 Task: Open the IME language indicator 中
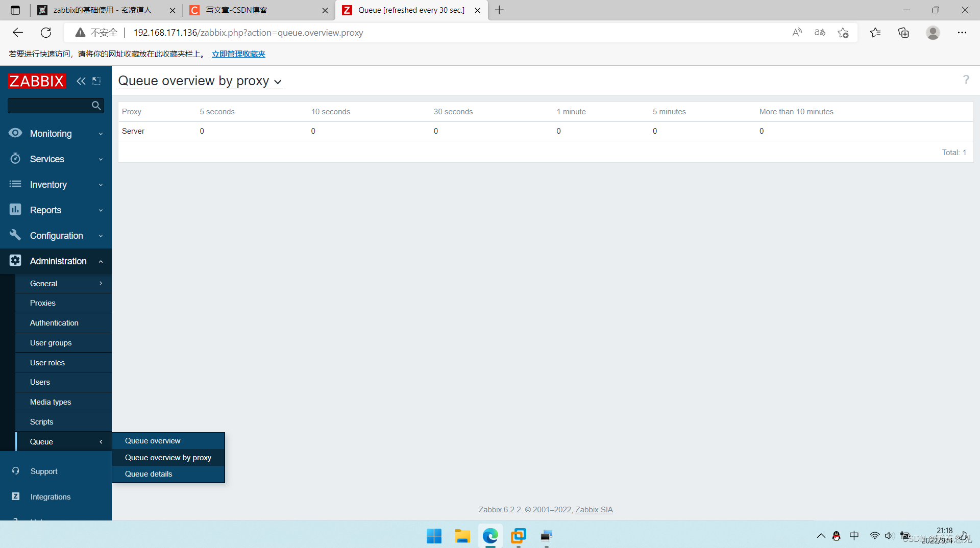(854, 536)
